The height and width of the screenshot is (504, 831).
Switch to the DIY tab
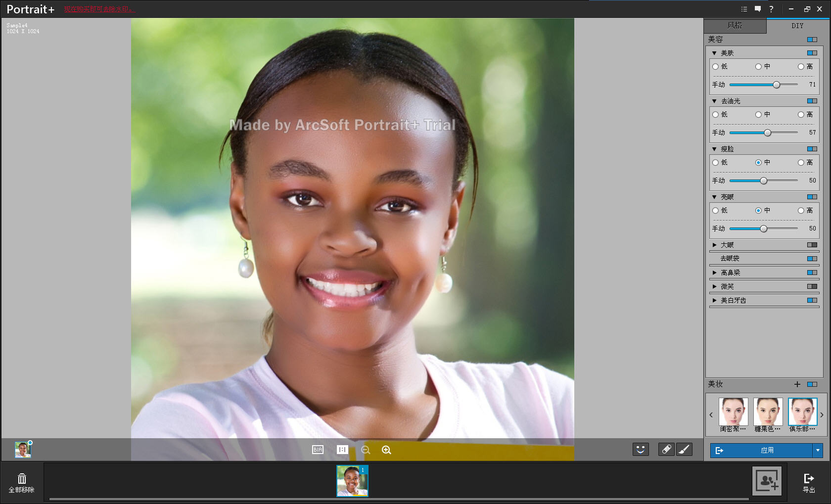click(797, 26)
